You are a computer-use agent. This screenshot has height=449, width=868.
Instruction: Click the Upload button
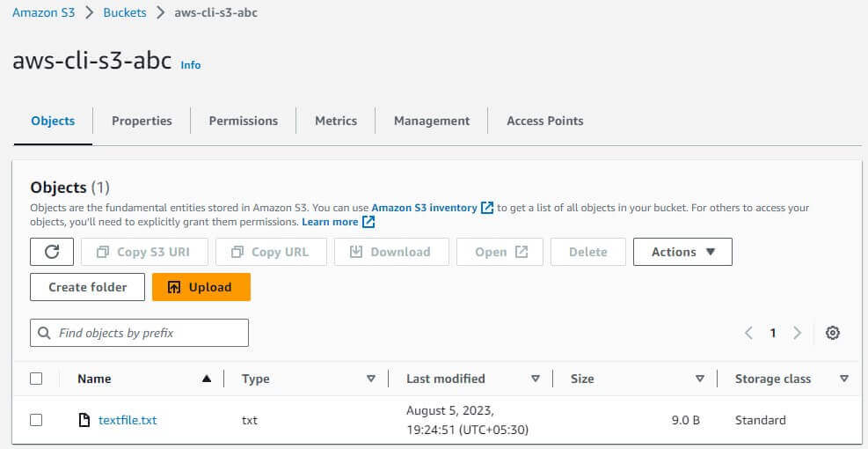(x=201, y=287)
